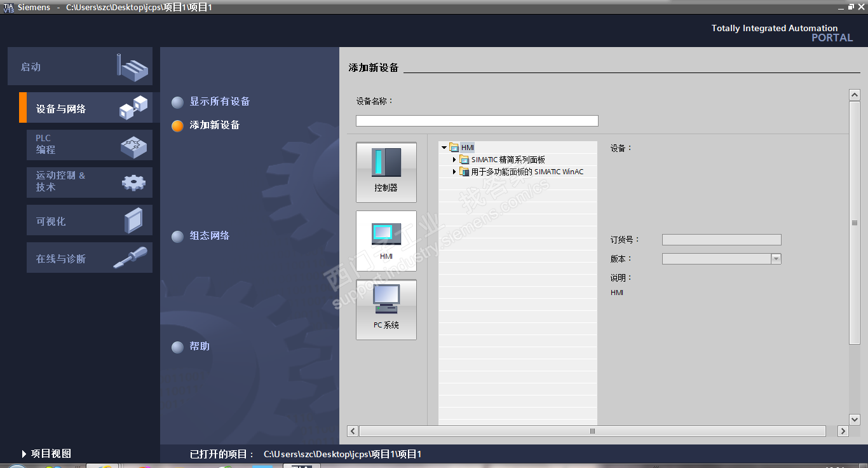Choose 显示所有设备 action
The image size is (868, 468).
(x=211, y=102)
